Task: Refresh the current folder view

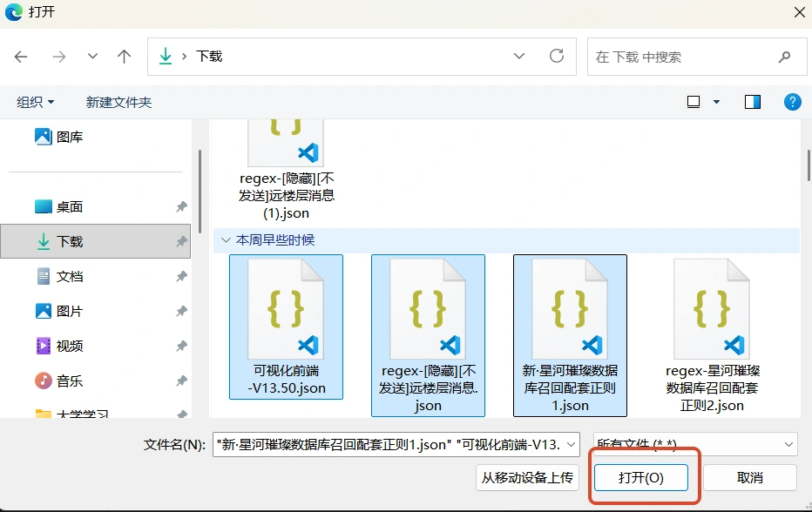Action: 557,56
